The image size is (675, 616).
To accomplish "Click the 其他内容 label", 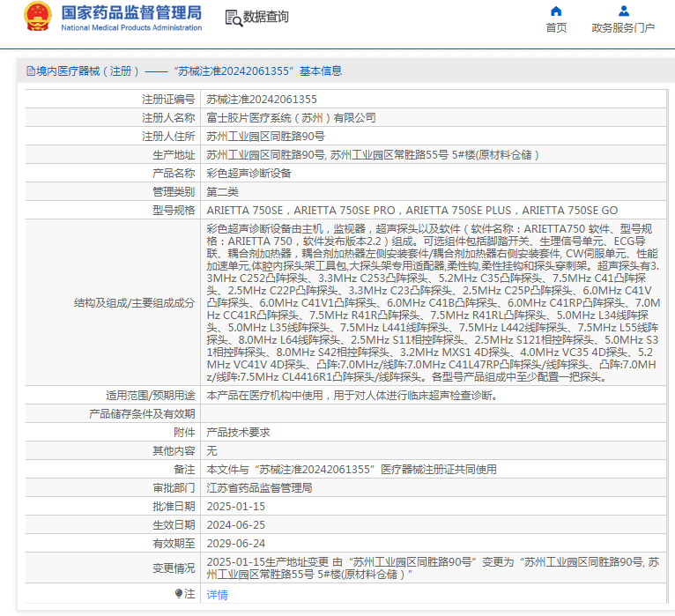I will (174, 451).
